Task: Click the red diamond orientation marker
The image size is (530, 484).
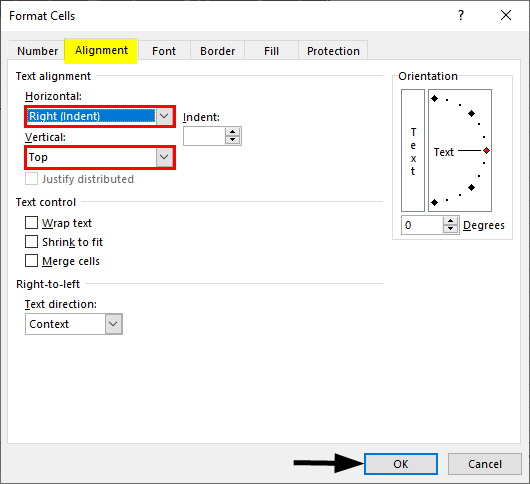Action: (x=486, y=151)
